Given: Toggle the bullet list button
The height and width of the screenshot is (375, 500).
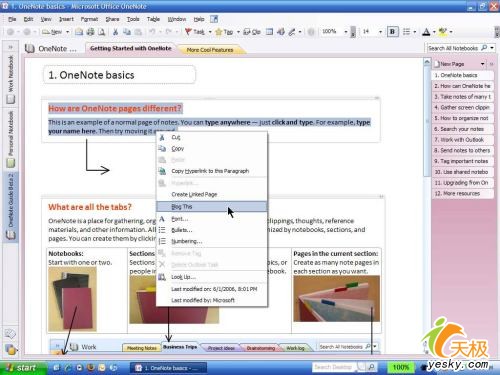Looking at the screenshot, I should pyautogui.click(x=407, y=32).
